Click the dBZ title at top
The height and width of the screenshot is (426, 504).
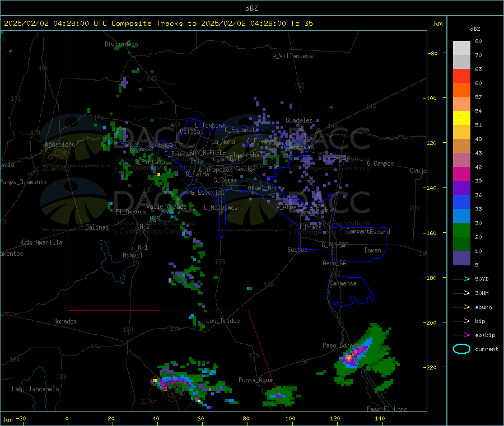point(251,8)
